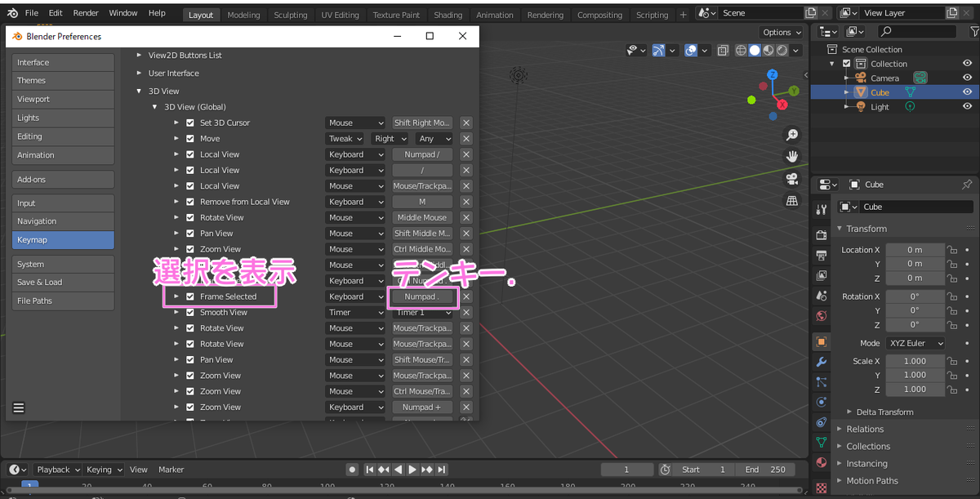980x499 pixels.
Task: Toggle camera view with the camera gizmo
Action: point(791,178)
